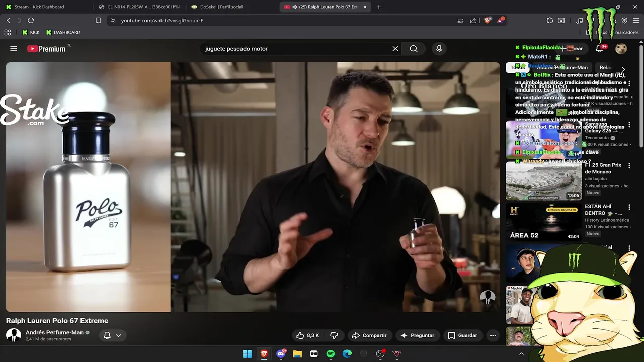644x362 pixels.
Task: Open Microsoft Edge from the taskbar
Action: (x=347, y=354)
